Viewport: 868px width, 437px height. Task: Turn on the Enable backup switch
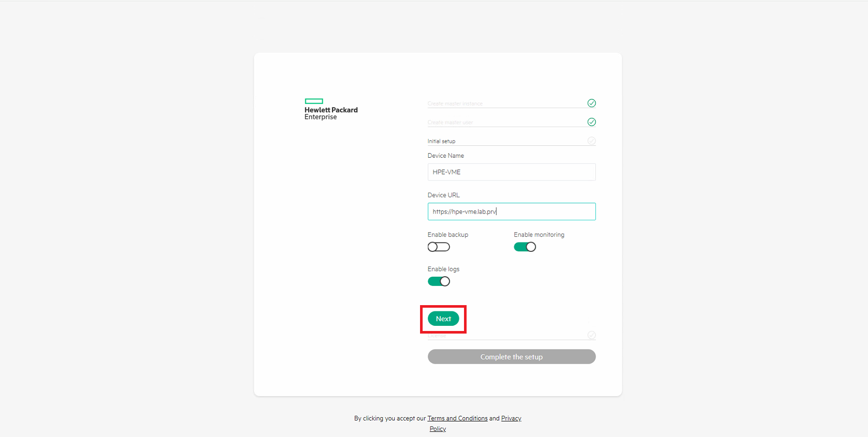[x=439, y=247]
